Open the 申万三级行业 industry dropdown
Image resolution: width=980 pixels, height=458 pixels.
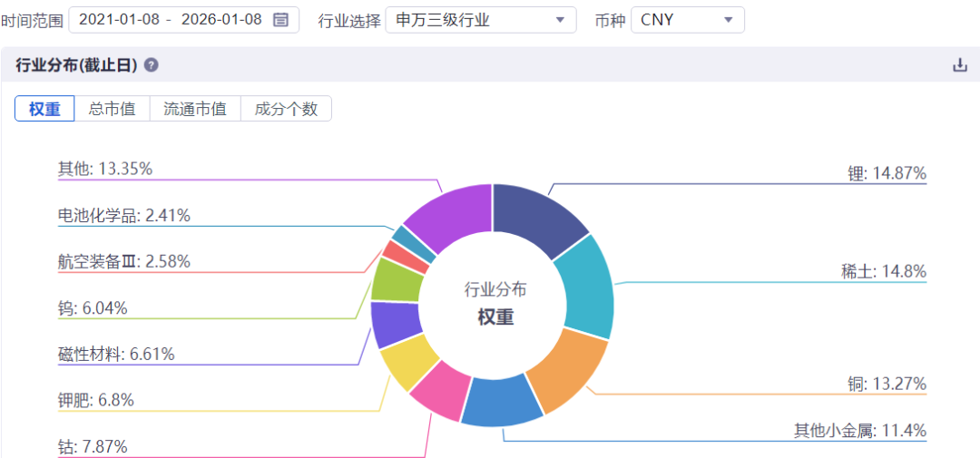point(481,20)
